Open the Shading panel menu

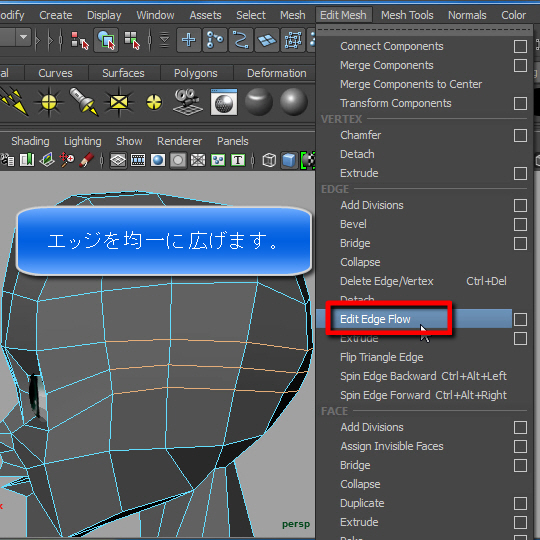point(30,141)
